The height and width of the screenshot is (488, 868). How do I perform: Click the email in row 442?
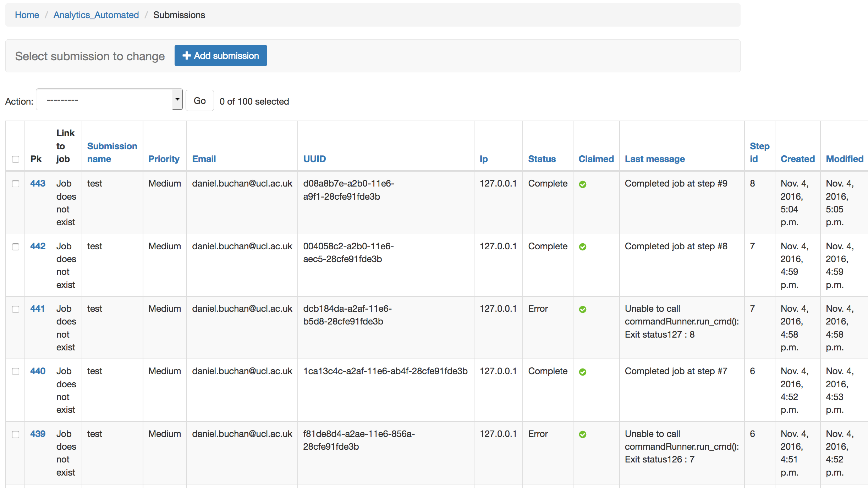click(x=242, y=246)
